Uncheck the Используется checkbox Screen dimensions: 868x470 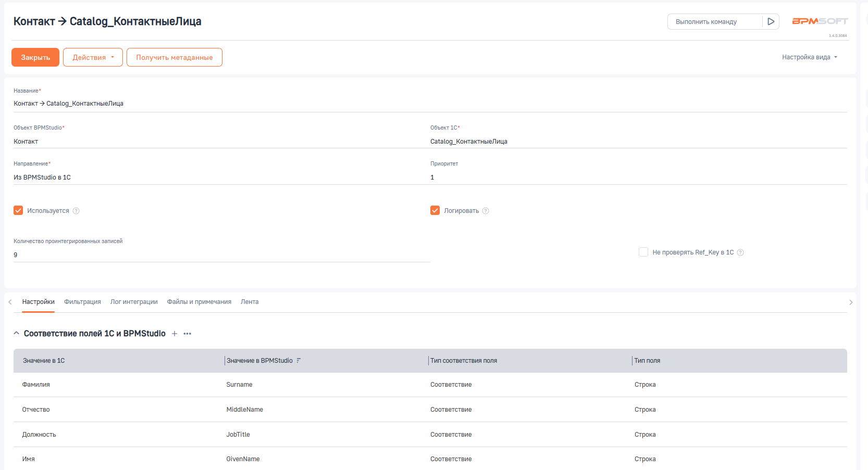point(18,211)
